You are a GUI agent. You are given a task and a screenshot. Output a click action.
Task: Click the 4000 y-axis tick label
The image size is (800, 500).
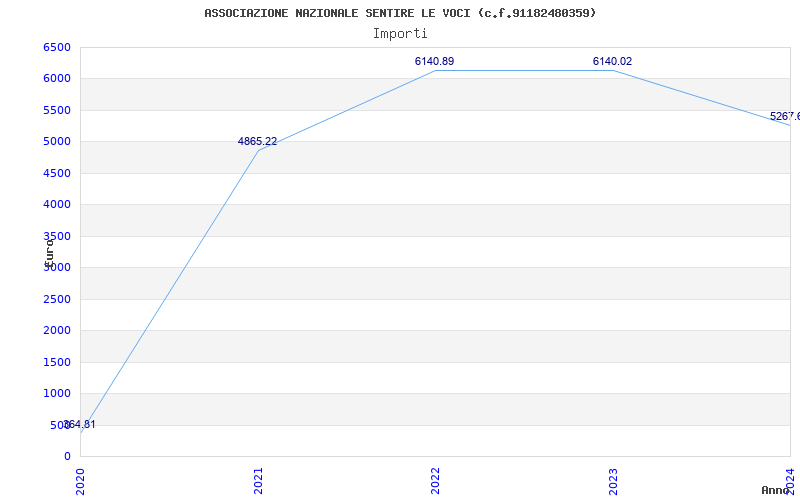57,205
